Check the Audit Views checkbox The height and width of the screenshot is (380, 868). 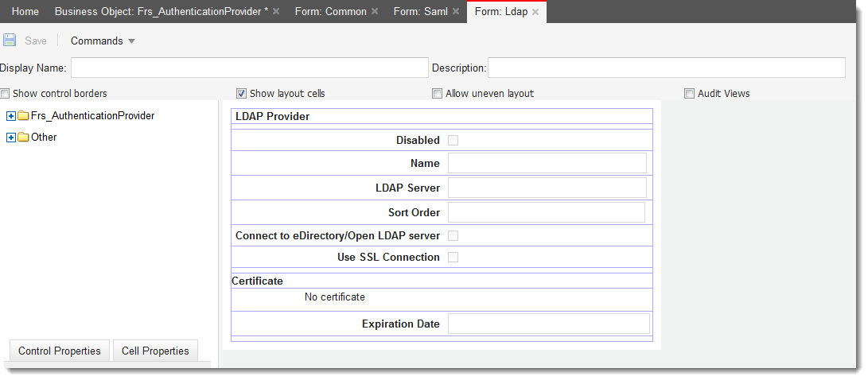[689, 94]
